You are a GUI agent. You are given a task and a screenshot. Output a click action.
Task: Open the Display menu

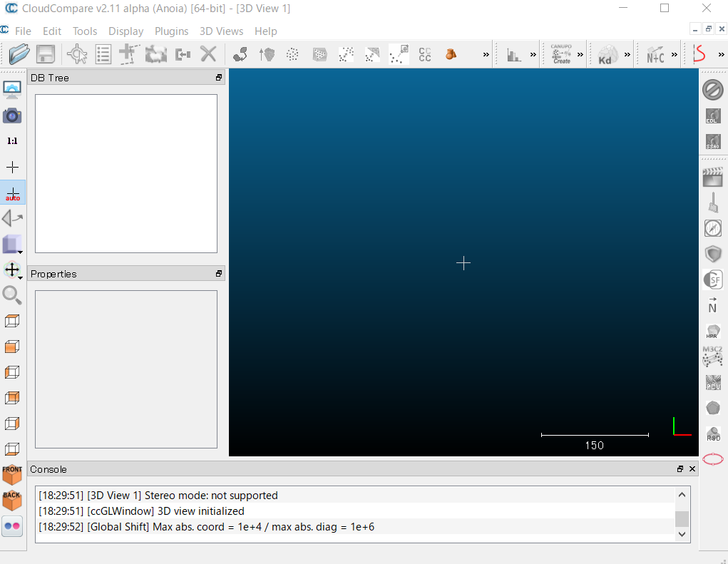125,31
